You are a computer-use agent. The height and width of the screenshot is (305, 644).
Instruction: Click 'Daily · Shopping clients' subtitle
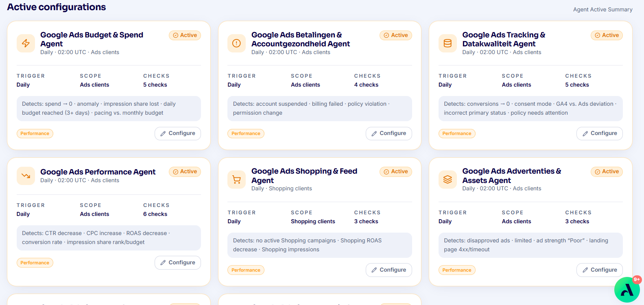click(282, 189)
